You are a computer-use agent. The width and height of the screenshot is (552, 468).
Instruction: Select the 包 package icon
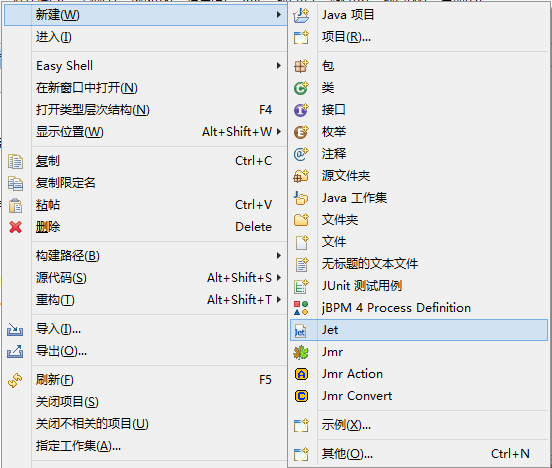(301, 66)
